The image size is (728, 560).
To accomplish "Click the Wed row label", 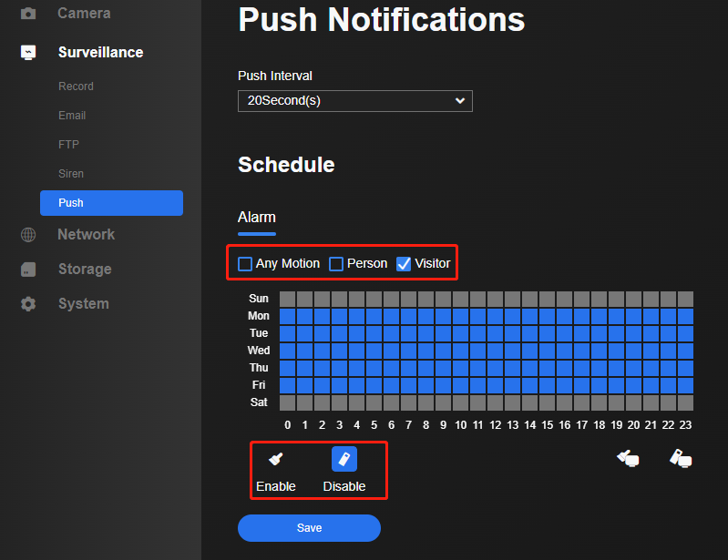I will [x=259, y=351].
